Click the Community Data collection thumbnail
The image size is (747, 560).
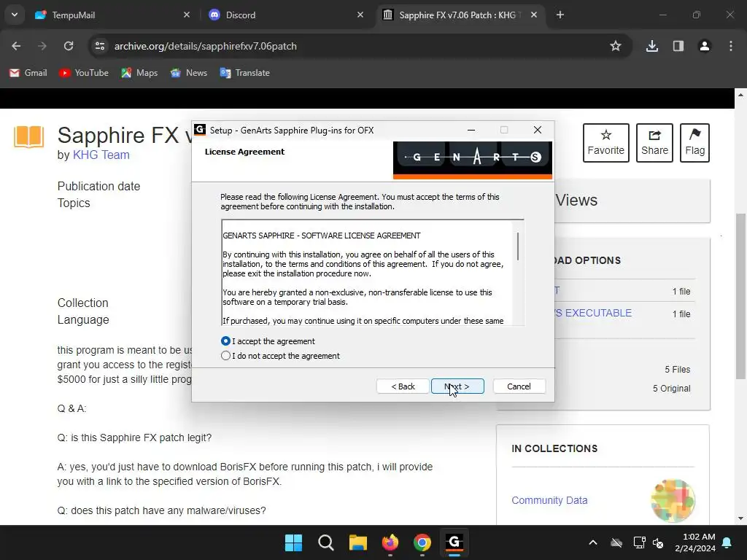pos(673,500)
